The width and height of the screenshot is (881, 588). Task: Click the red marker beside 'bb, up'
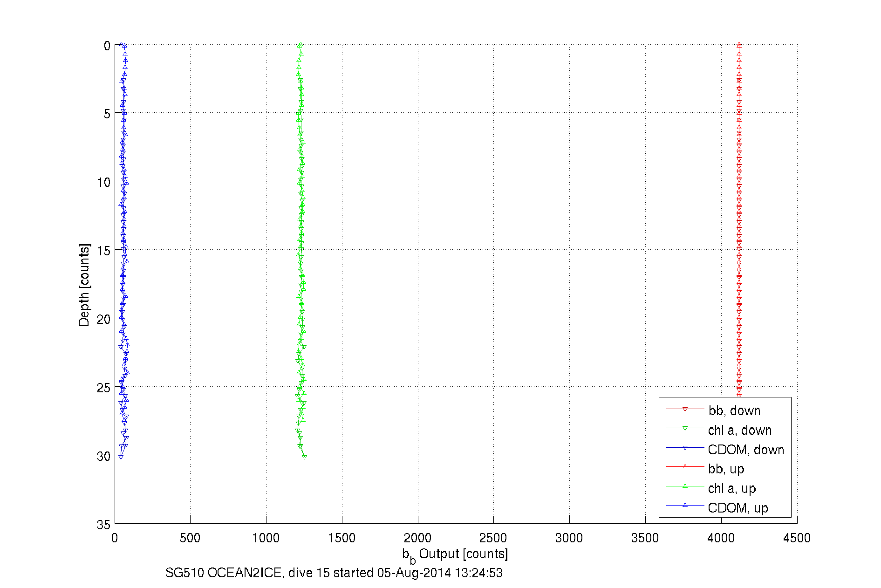685,466
